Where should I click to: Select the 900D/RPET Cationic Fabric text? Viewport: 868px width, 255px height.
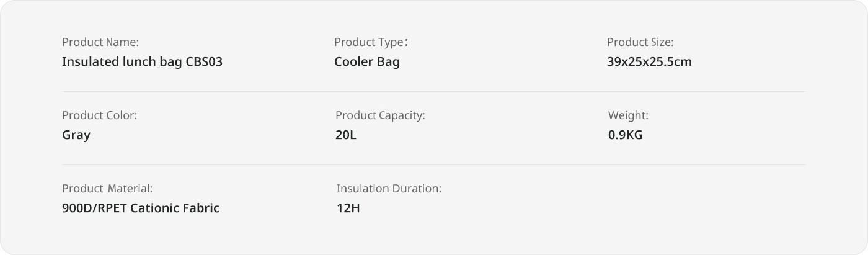coord(141,208)
